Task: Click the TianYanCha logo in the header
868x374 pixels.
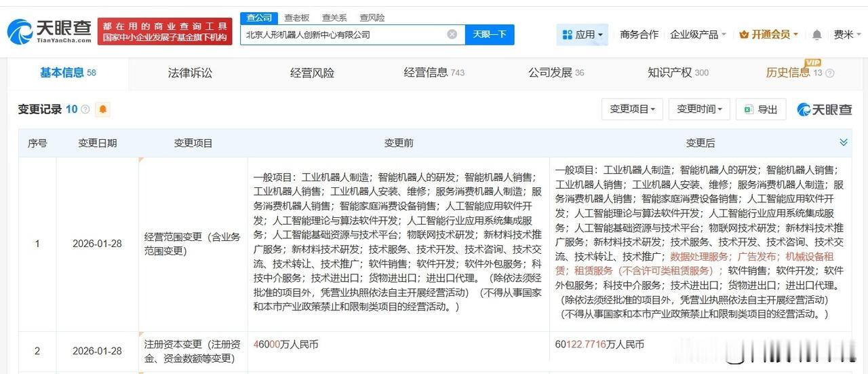Action: (50, 31)
